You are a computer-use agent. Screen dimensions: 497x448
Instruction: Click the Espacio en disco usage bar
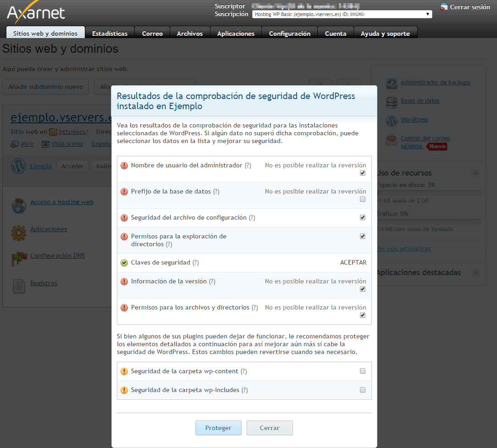(x=429, y=193)
